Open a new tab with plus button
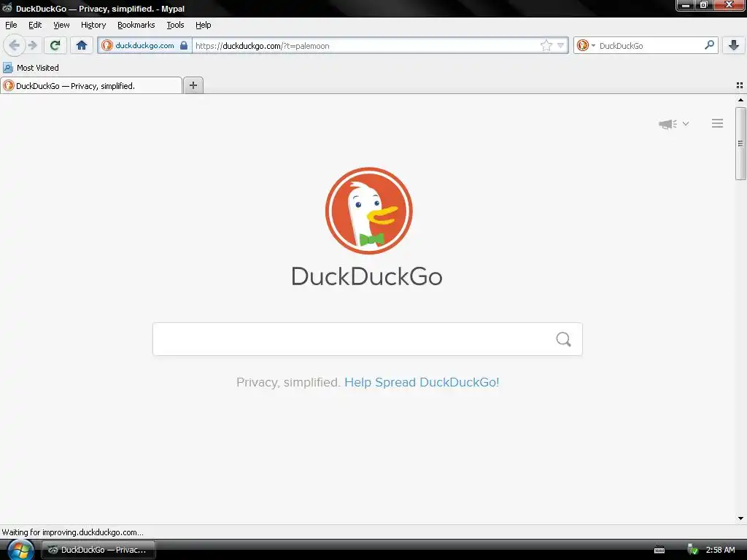This screenshot has height=560, width=747. tap(193, 85)
